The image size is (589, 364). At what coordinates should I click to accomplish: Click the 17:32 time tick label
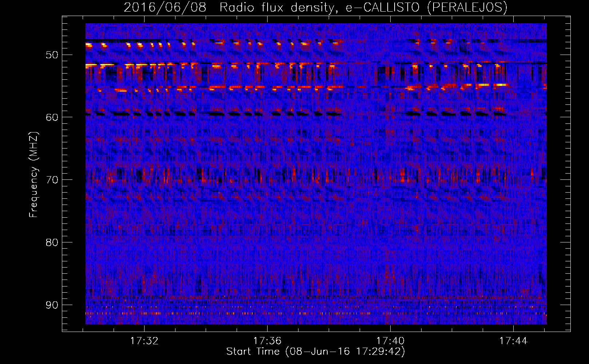tap(145, 341)
